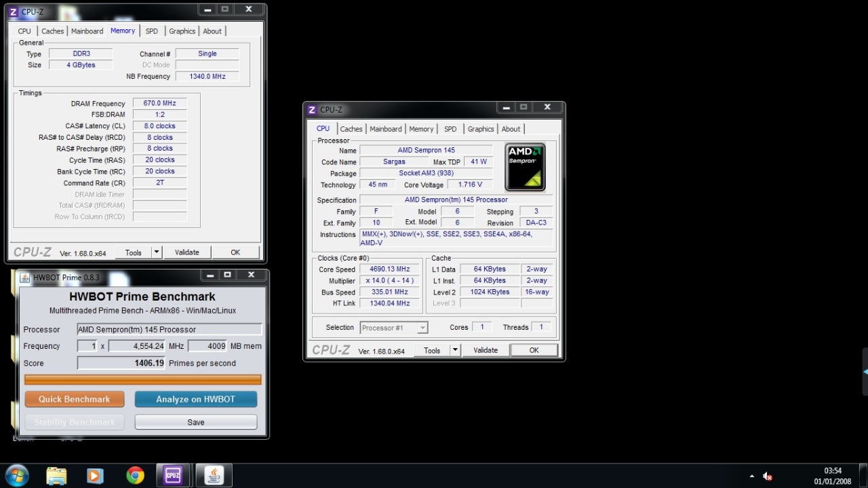Click the Code Name Sargas field
Image resolution: width=868 pixels, height=488 pixels.
pos(394,162)
